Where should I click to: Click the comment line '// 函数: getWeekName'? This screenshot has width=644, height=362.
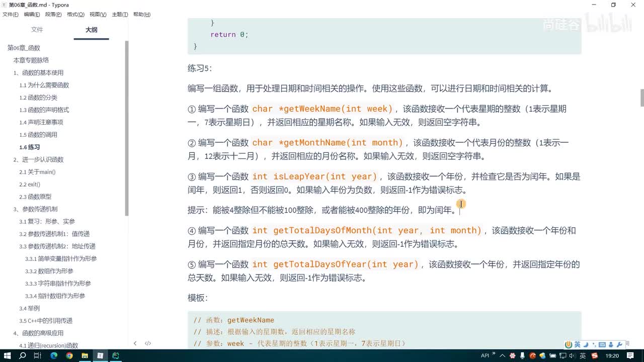click(x=234, y=320)
